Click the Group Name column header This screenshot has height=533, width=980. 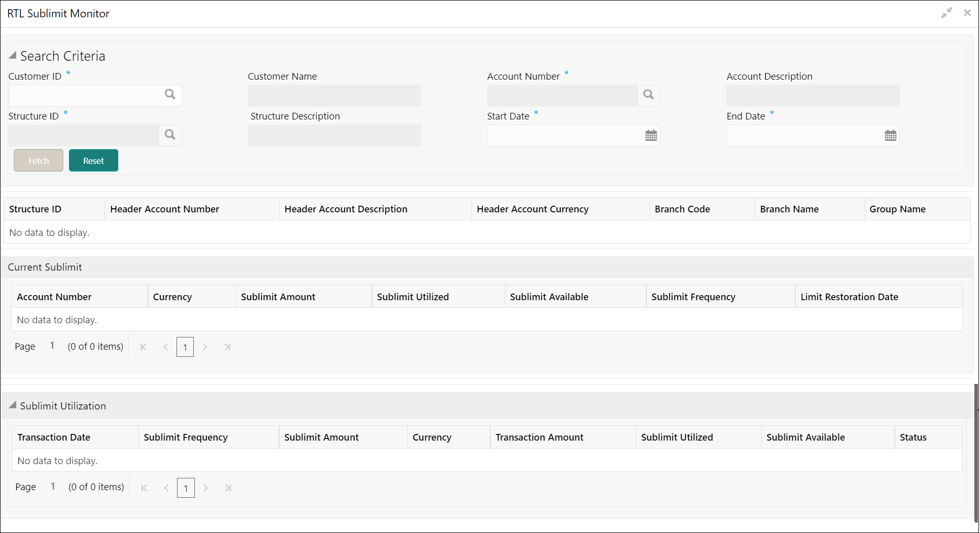[x=917, y=209]
